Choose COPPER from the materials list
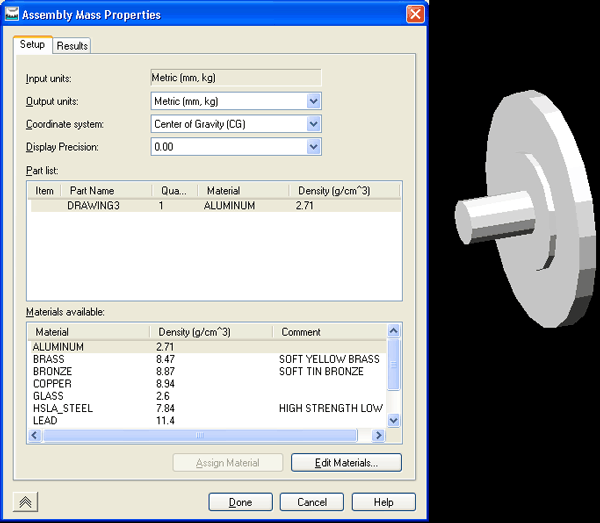 pos(52,383)
